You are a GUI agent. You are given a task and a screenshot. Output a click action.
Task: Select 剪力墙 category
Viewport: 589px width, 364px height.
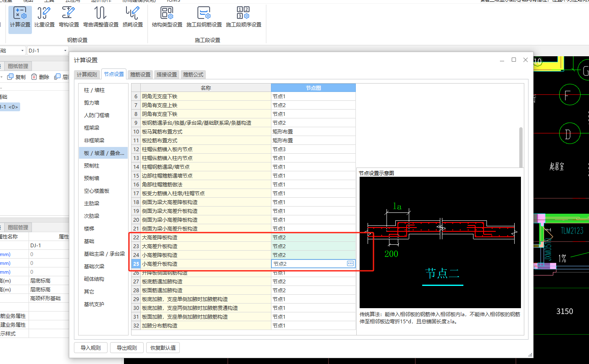[x=103, y=102]
